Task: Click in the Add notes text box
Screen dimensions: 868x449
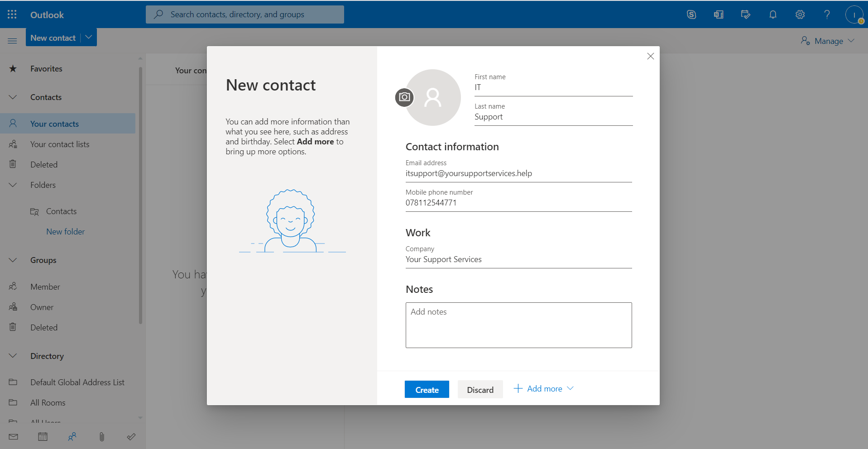Action: click(x=518, y=325)
